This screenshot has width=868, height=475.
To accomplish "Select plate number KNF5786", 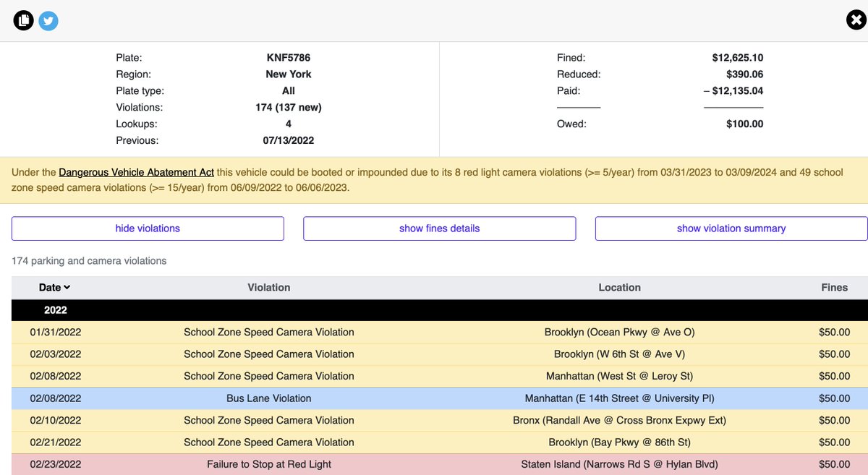I will click(x=289, y=58).
